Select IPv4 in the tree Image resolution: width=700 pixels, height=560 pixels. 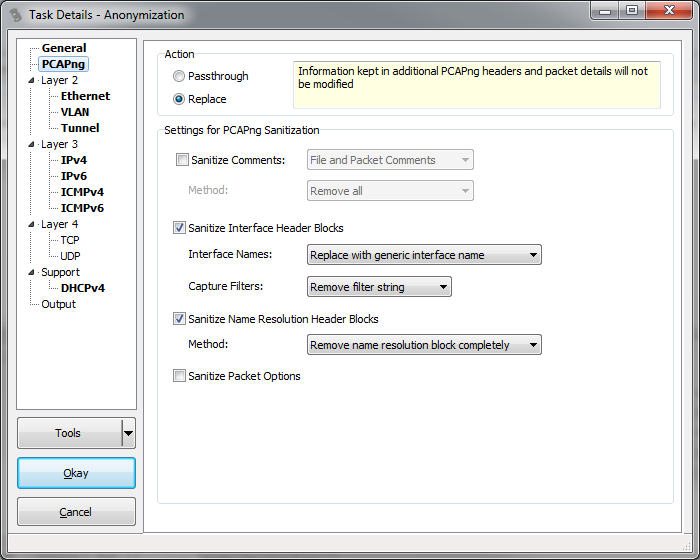74,160
